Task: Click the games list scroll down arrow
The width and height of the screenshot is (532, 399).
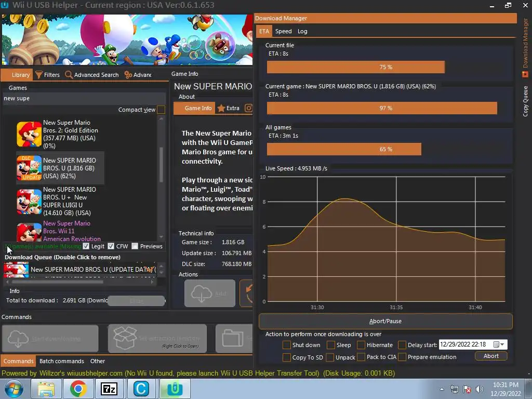Action: (x=161, y=237)
